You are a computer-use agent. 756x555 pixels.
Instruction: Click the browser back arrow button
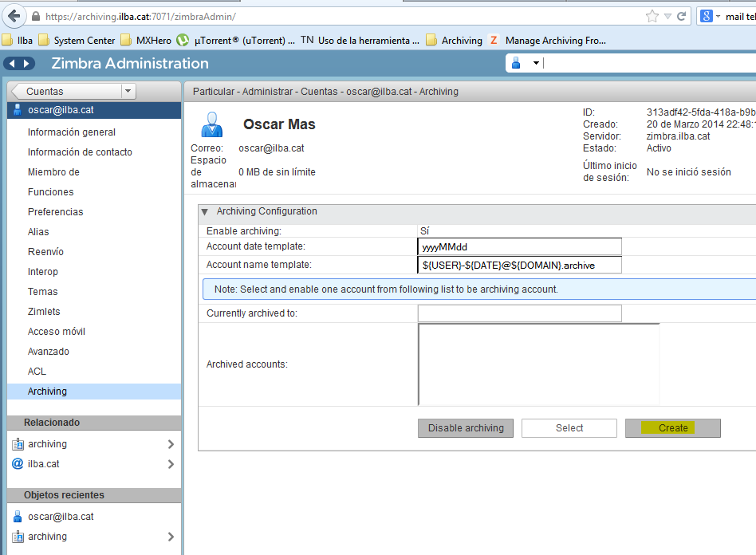[x=14, y=17]
